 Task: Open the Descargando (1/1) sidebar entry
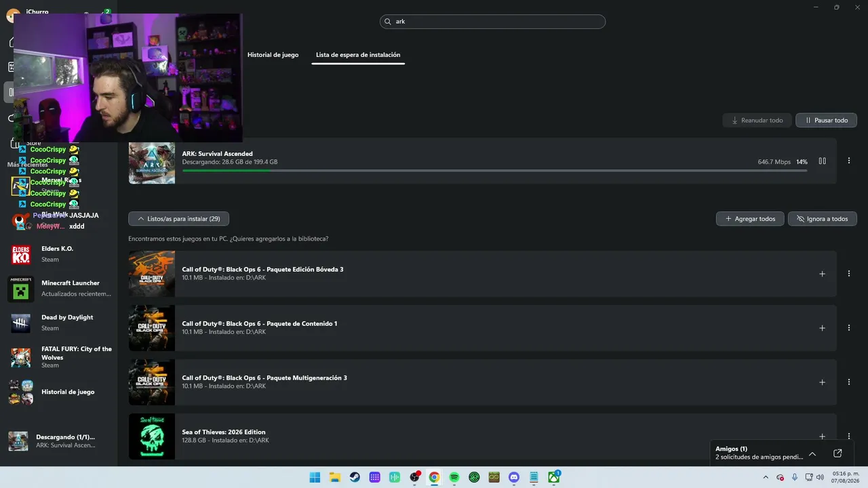[x=60, y=441]
